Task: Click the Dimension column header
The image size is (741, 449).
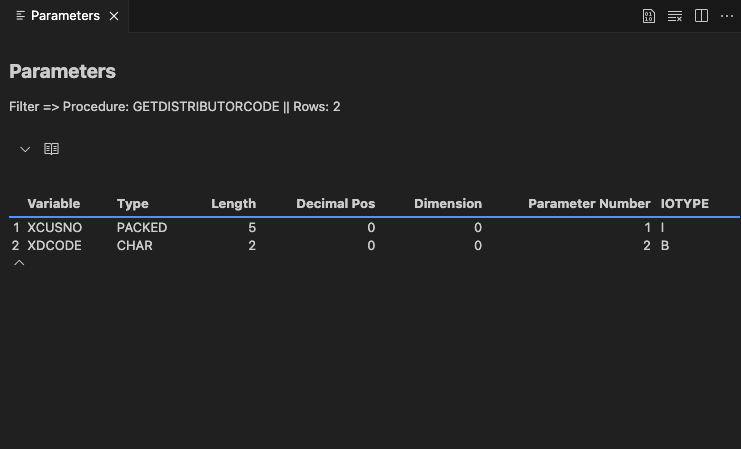Action: click(448, 203)
